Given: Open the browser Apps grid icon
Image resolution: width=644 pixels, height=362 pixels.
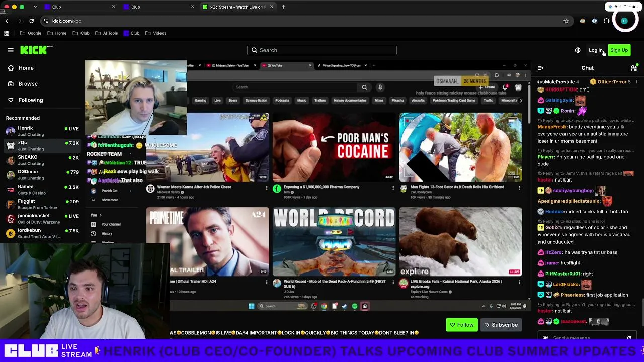Looking at the screenshot, I should pyautogui.click(x=7, y=33).
